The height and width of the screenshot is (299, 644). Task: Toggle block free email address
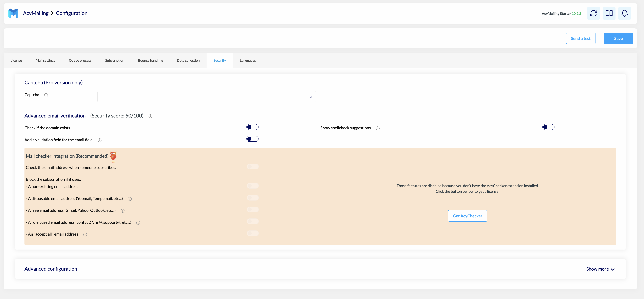pyautogui.click(x=252, y=209)
